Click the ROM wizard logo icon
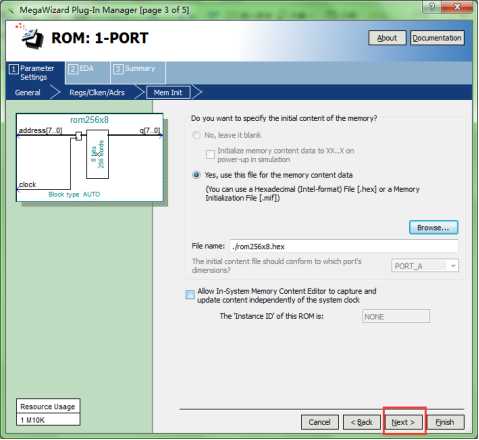Screen dimensions: 479x440 pyautogui.click(x=31, y=36)
